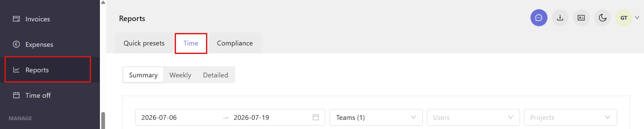644x129 pixels.
Task: Select the Summary report view
Action: pos(143,75)
